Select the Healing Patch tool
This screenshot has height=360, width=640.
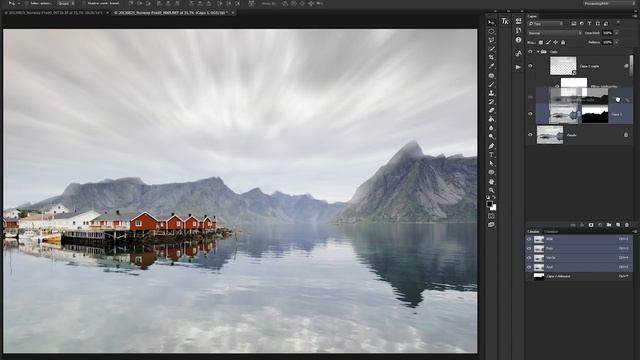coord(491,76)
